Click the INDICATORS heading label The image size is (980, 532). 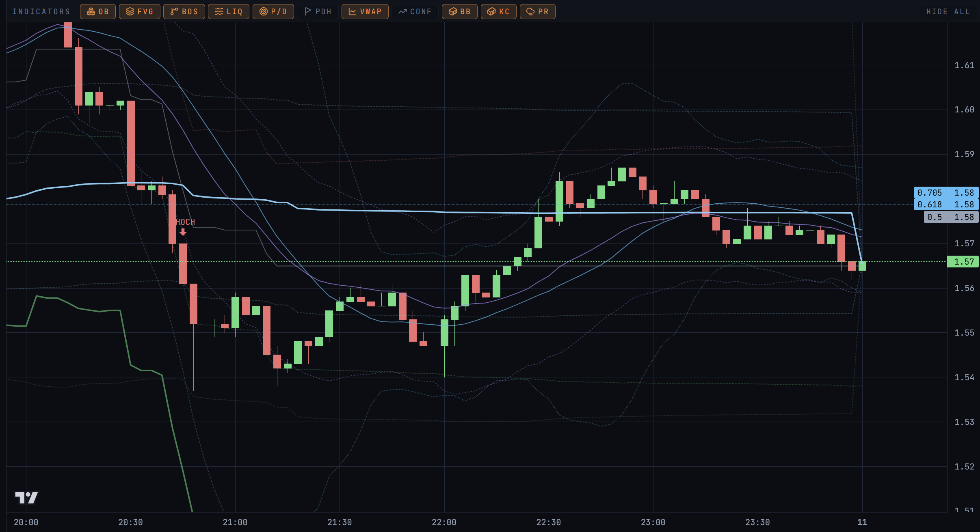click(41, 12)
